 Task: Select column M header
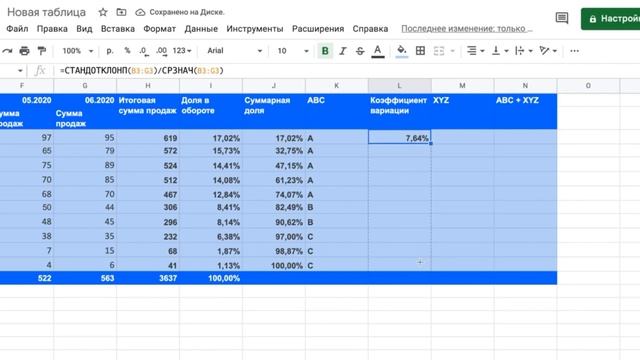tap(462, 86)
